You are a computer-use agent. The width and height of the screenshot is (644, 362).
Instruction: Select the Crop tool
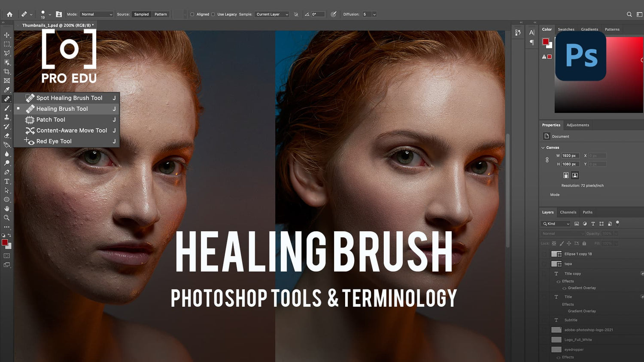[x=7, y=71]
